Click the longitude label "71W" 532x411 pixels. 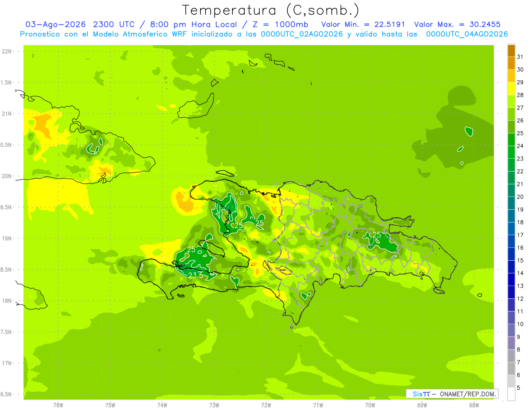pos(318,405)
